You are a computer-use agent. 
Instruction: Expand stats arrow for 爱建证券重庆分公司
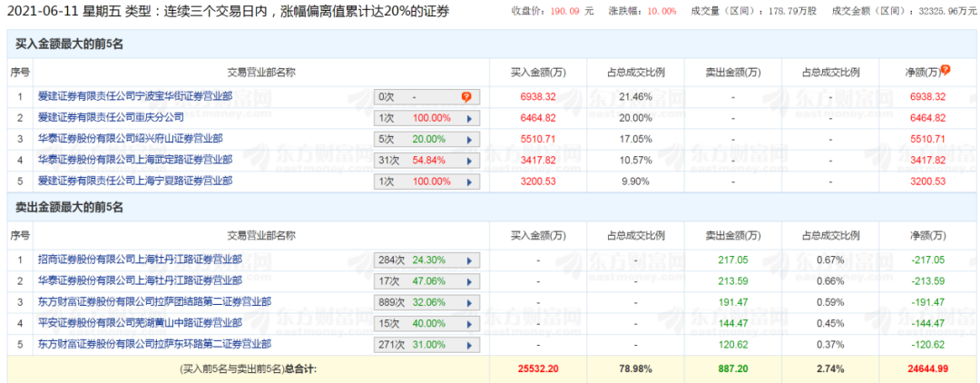469,117
